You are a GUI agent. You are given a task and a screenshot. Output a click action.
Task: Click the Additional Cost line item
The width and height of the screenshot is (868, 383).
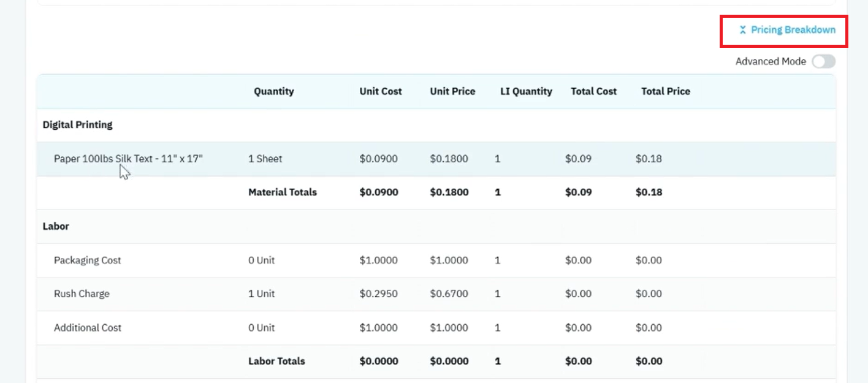[88, 327]
